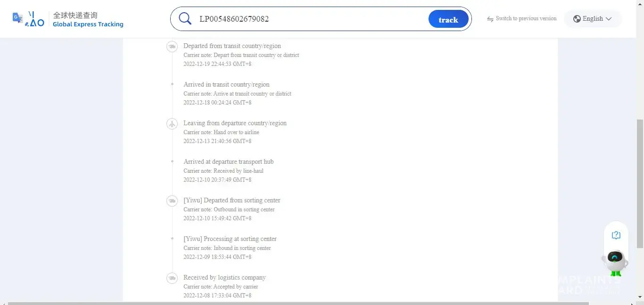Click 'Carrier note: Hand over to airline'
644x305 pixels.
[221, 132]
